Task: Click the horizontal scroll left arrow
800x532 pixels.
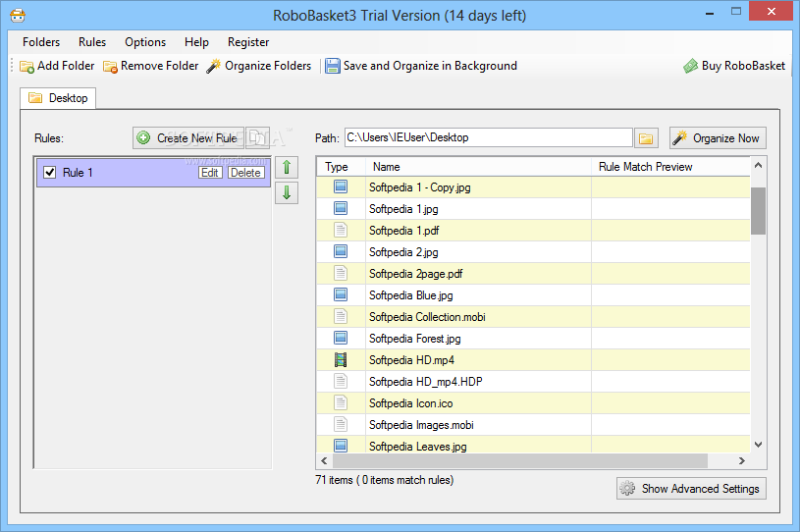Action: [x=325, y=460]
